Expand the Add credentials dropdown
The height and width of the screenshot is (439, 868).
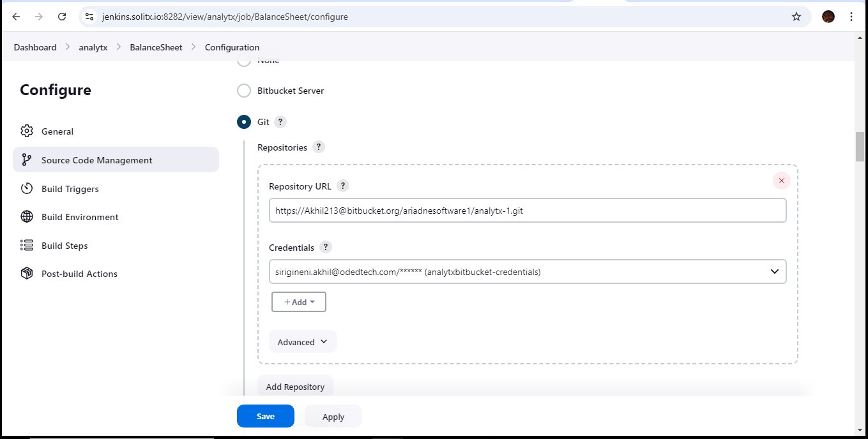(x=299, y=302)
